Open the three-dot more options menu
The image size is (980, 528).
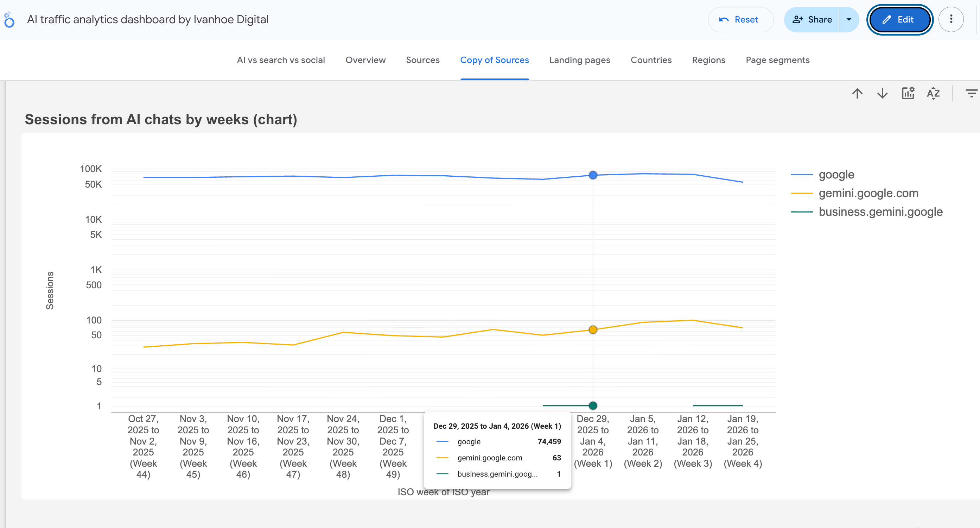tap(951, 19)
